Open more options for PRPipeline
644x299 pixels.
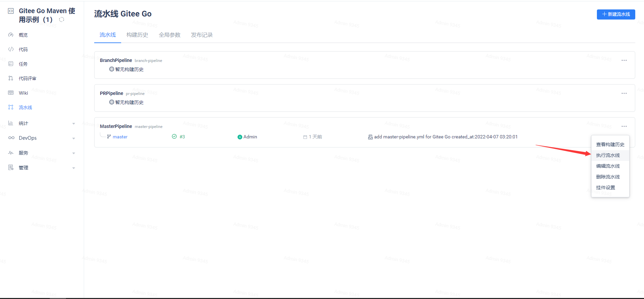(x=624, y=93)
